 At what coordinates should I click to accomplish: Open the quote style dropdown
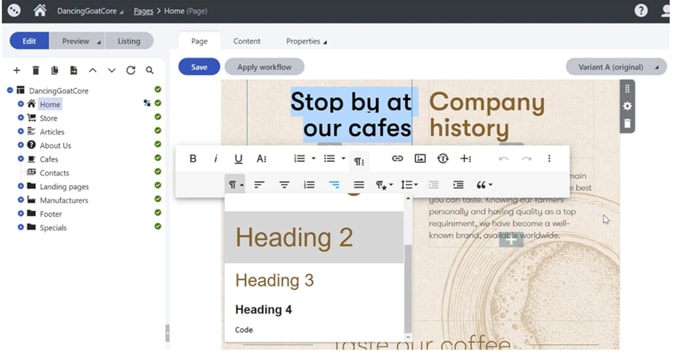coord(484,185)
